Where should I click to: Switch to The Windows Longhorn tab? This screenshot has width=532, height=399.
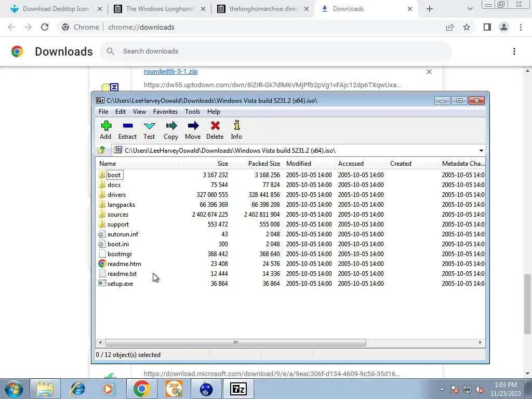[159, 9]
